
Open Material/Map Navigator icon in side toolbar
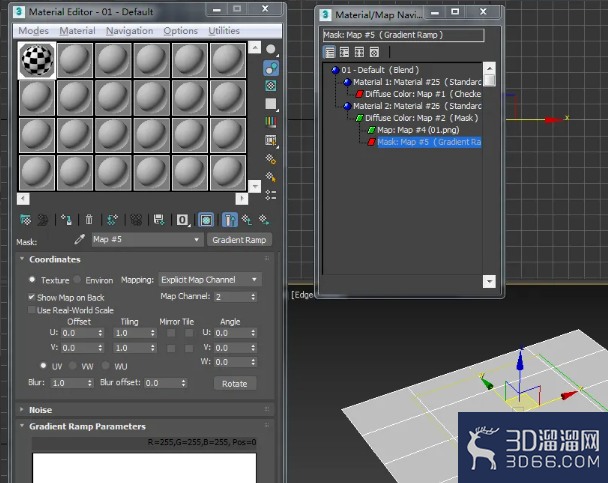pyautogui.click(x=271, y=195)
